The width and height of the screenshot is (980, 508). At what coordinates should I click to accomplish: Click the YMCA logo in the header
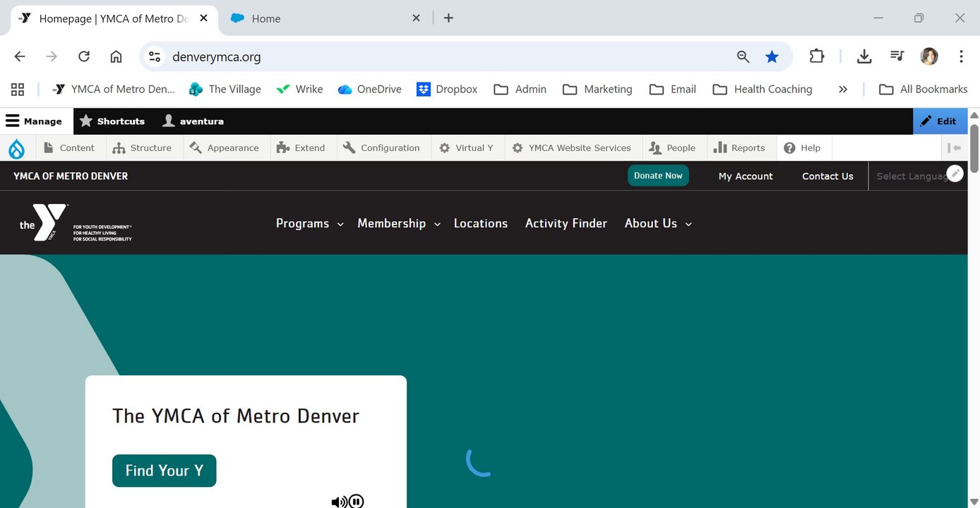(76, 223)
